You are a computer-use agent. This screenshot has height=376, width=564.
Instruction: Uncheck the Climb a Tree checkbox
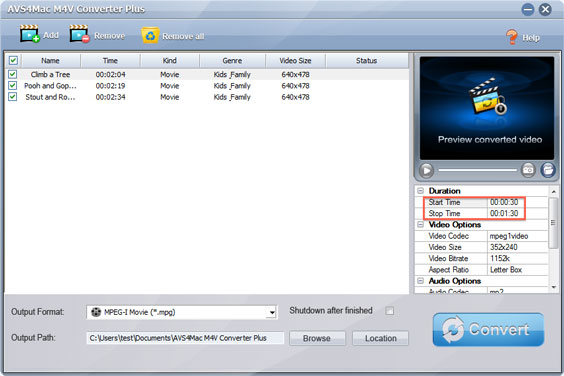(x=13, y=74)
